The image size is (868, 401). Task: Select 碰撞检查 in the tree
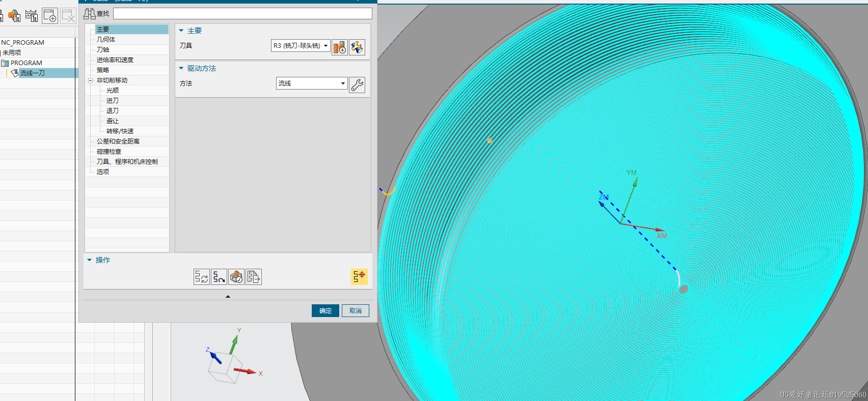(109, 152)
